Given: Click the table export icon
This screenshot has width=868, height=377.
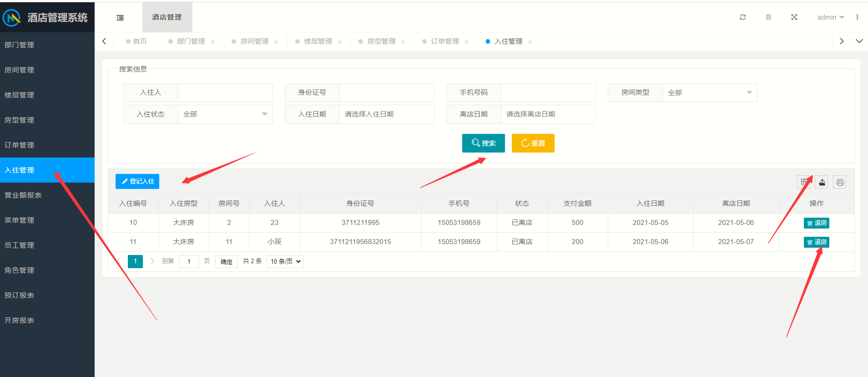Looking at the screenshot, I should click(822, 182).
